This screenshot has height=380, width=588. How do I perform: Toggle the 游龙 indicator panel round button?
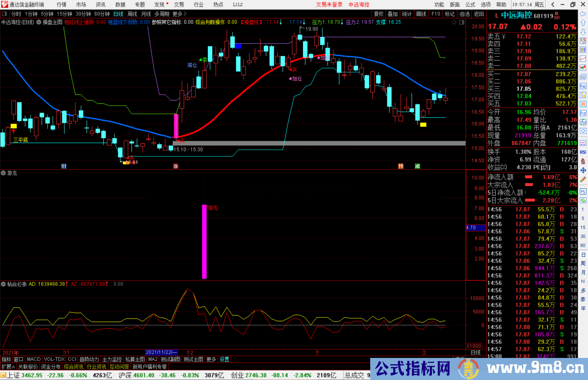[3, 173]
